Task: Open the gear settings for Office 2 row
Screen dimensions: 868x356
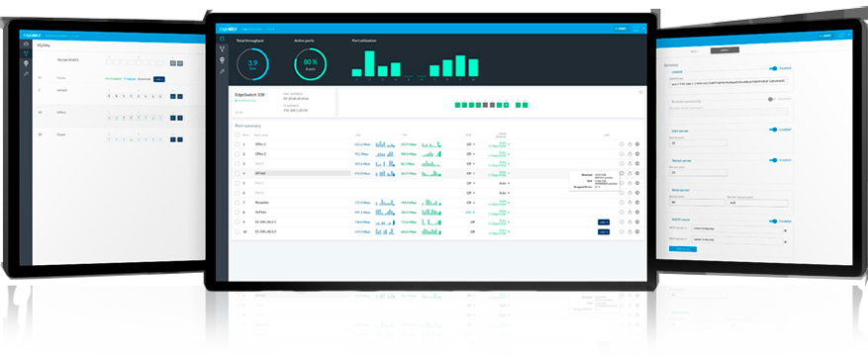Action: 637,154
